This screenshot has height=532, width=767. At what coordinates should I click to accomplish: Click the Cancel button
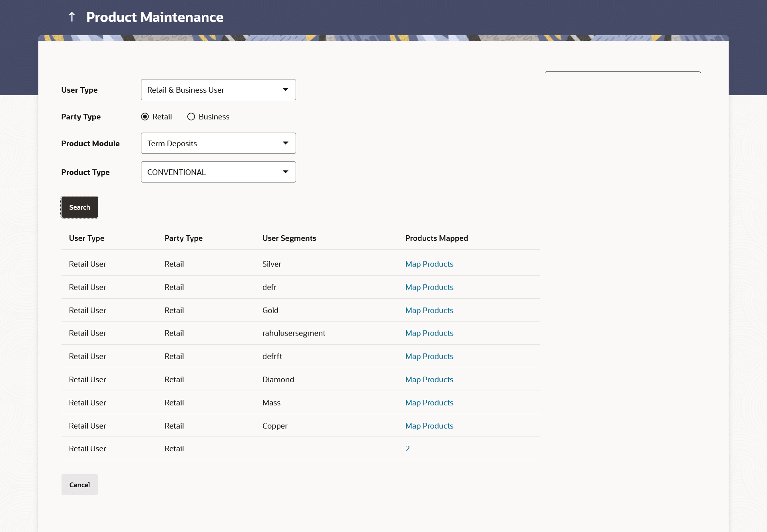click(x=79, y=484)
